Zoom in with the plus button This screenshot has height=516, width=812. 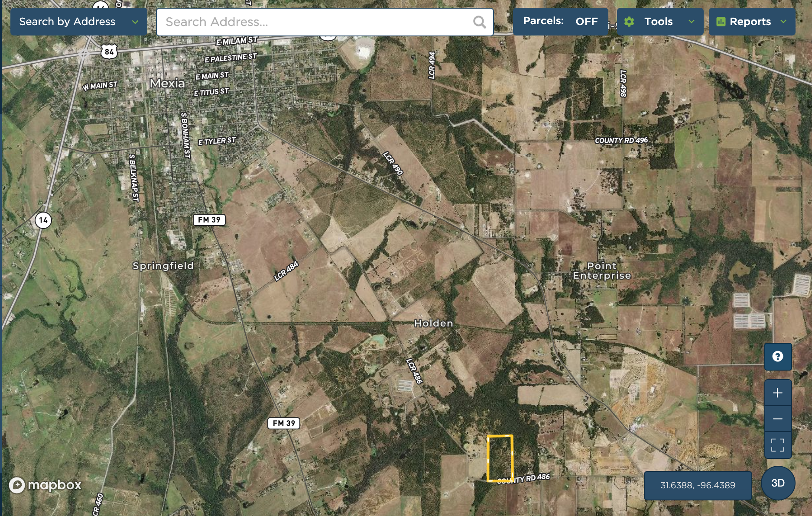click(778, 393)
